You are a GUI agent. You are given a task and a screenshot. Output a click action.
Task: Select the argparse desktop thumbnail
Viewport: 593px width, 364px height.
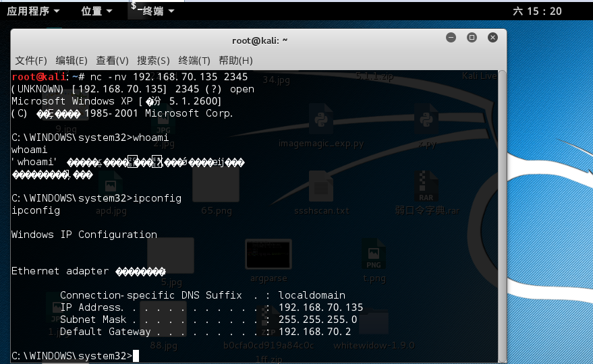pyautogui.click(x=269, y=261)
